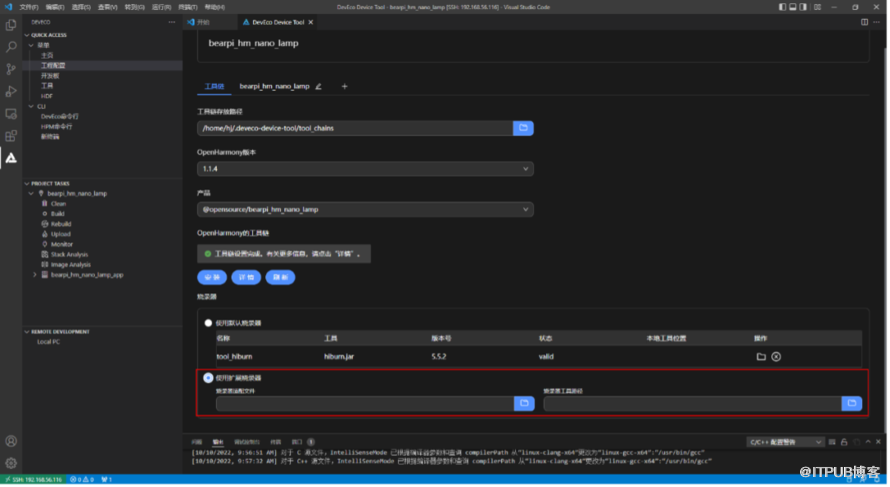The height and width of the screenshot is (487, 890).
Task: Open the OpenHarmony version 1.1.4 dropdown
Action: 366,169
